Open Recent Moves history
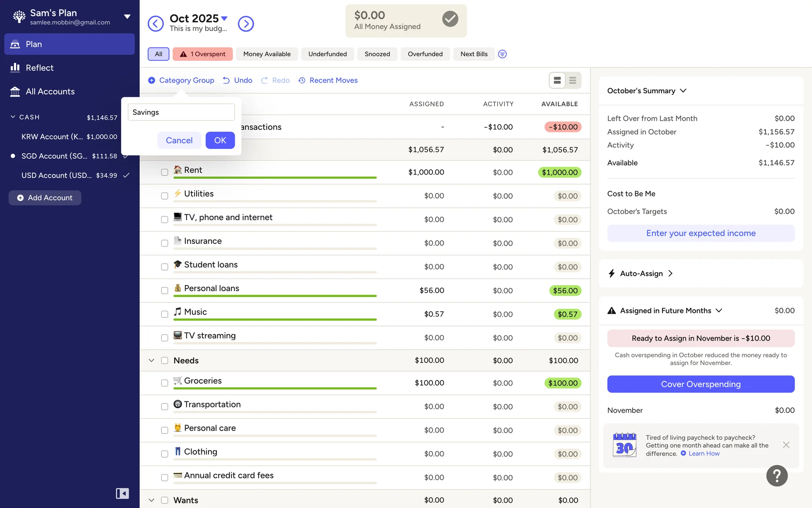812x508 pixels. click(328, 80)
